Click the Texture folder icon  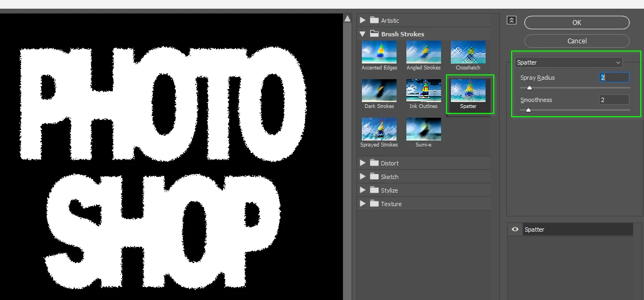374,203
